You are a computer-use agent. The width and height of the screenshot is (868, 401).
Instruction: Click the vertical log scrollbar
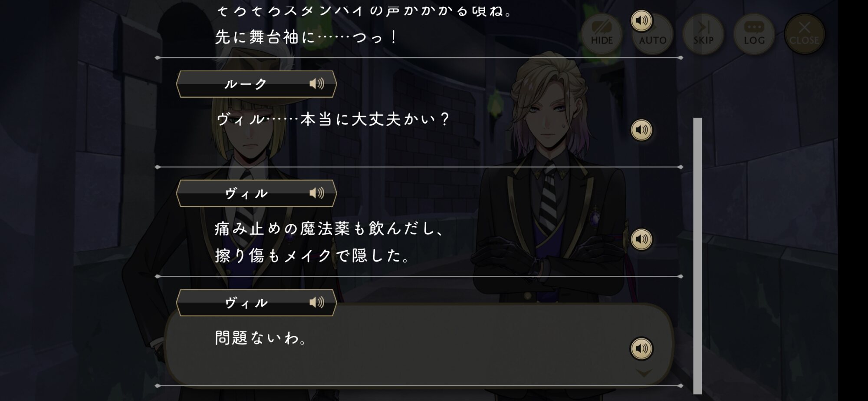coord(697,255)
